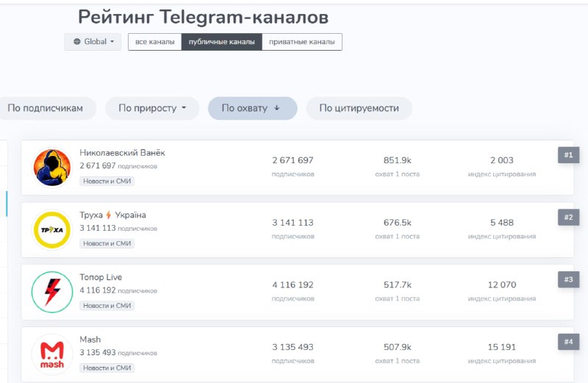This screenshot has width=588, height=383.
Task: Click the citation index 12 070
Action: (x=502, y=284)
